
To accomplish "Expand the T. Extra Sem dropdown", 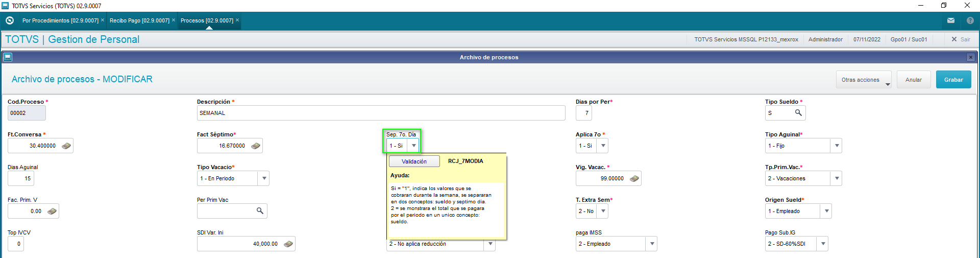I will [603, 211].
